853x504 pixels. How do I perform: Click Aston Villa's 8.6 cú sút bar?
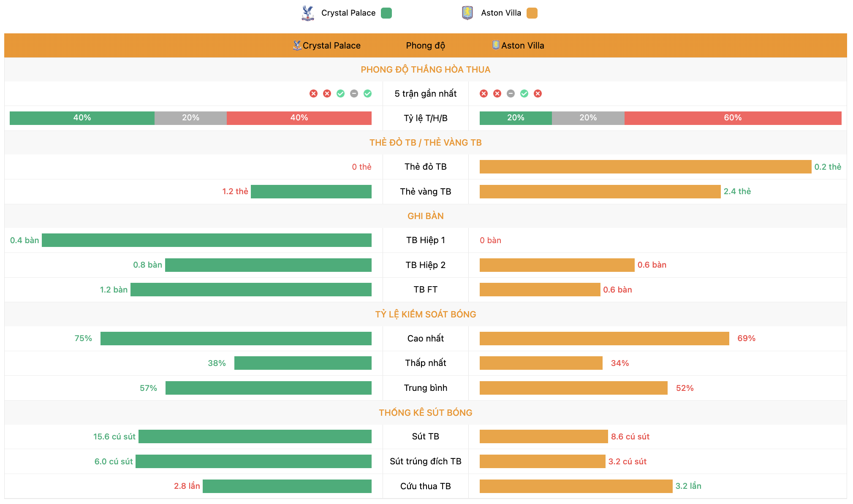544,436
